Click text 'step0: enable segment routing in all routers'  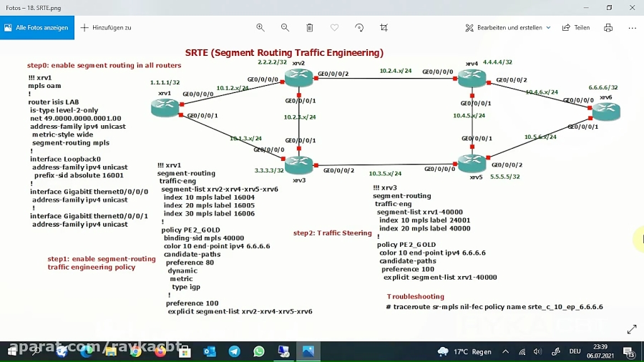(x=104, y=65)
